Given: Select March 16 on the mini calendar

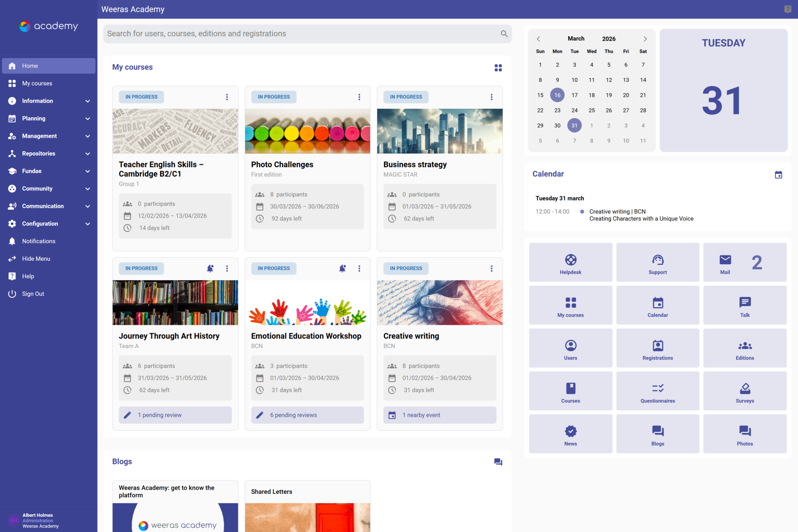Looking at the screenshot, I should click(x=557, y=95).
